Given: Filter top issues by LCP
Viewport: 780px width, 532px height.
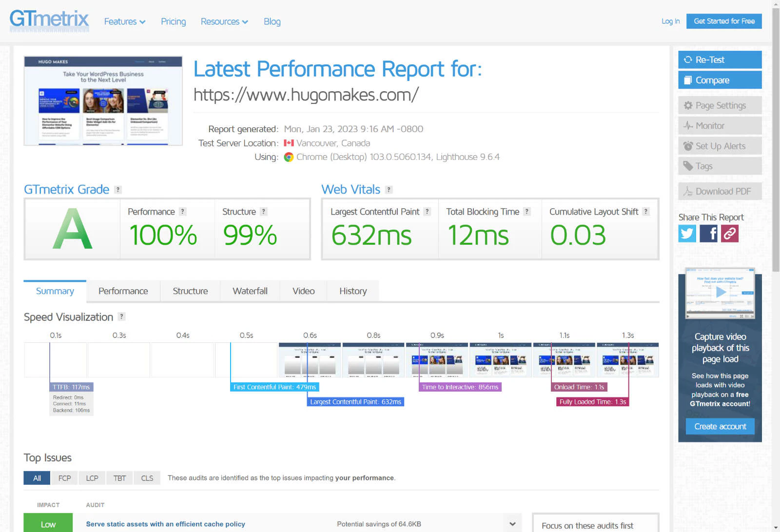Looking at the screenshot, I should click(92, 478).
